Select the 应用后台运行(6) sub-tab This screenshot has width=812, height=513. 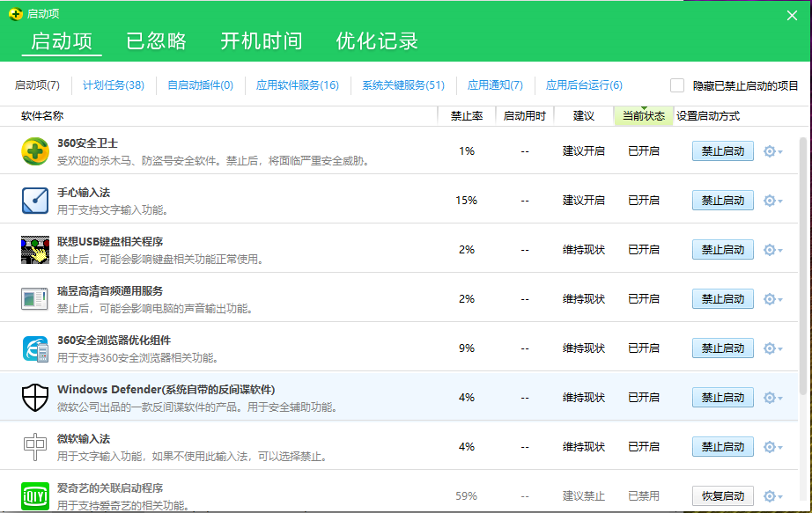[x=584, y=85]
